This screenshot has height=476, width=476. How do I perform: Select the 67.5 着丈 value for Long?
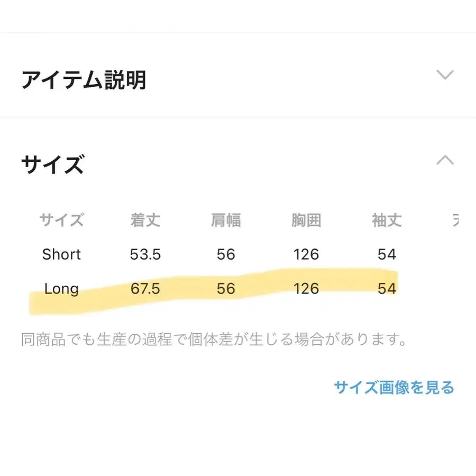[145, 289]
